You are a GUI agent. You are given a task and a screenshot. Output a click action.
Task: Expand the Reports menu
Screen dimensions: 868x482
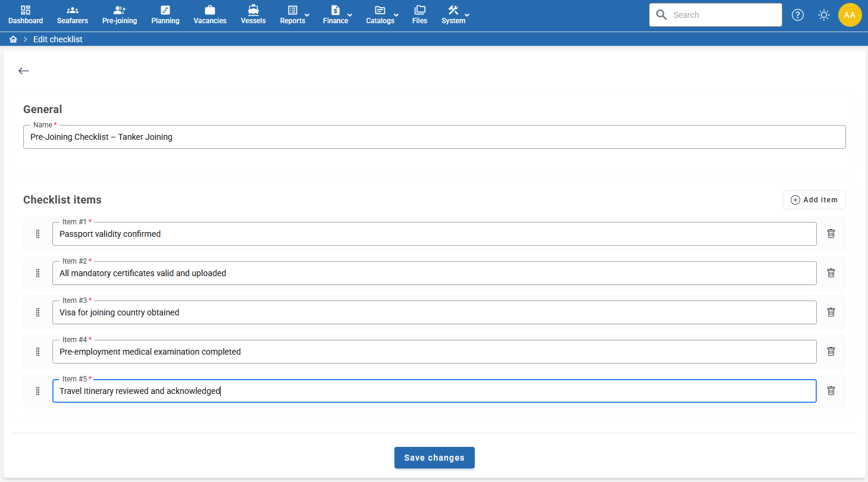click(x=294, y=15)
